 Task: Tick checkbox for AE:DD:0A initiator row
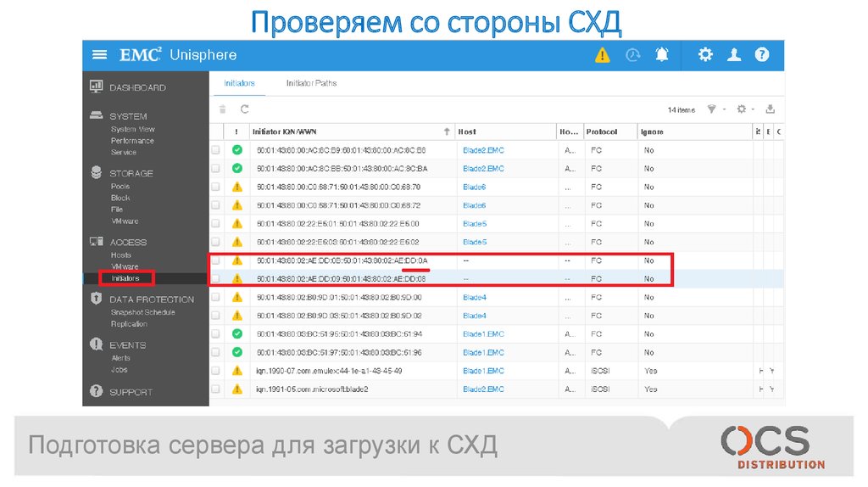pyautogui.click(x=215, y=260)
